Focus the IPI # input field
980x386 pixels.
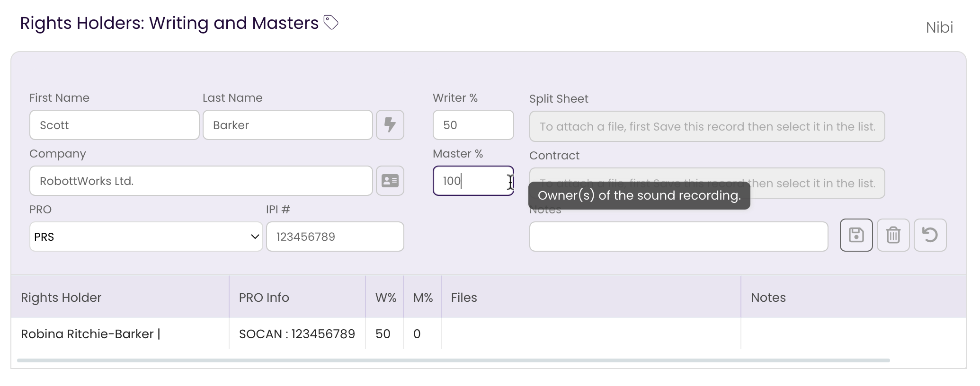coord(335,237)
